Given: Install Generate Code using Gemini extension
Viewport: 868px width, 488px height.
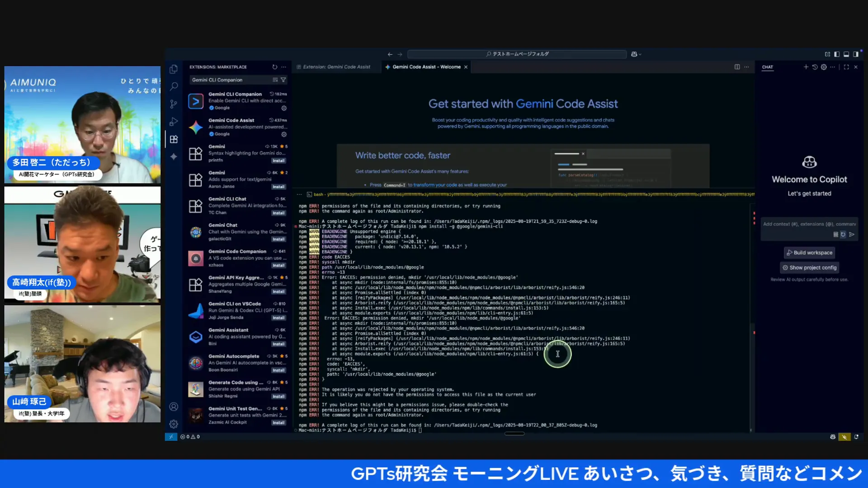Looking at the screenshot, I should (x=278, y=397).
